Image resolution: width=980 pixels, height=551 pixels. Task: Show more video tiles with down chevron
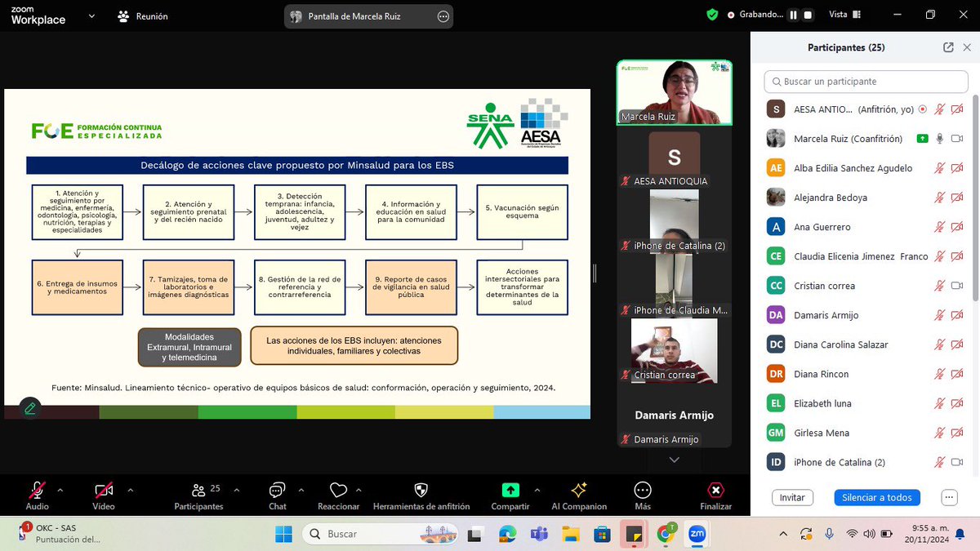674,460
